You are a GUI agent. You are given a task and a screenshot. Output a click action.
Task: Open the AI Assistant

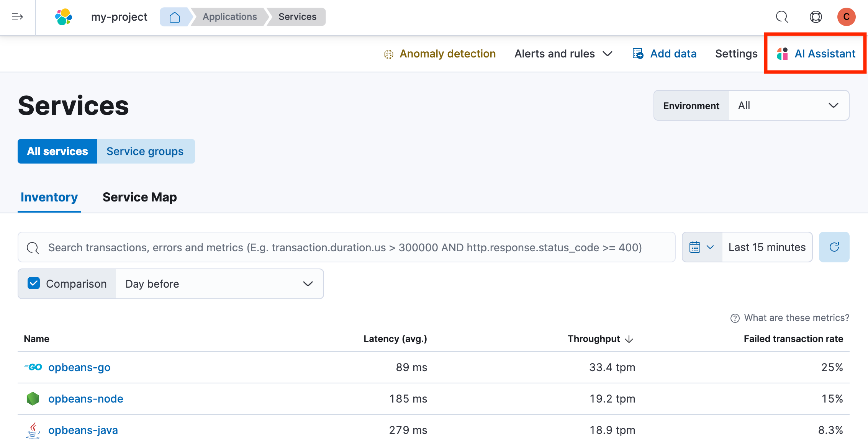[816, 54]
